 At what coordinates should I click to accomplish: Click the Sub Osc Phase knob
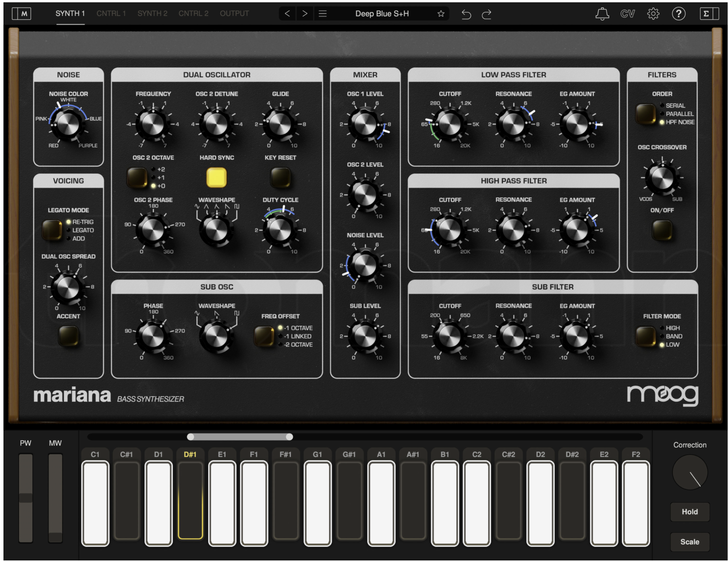[x=153, y=336]
